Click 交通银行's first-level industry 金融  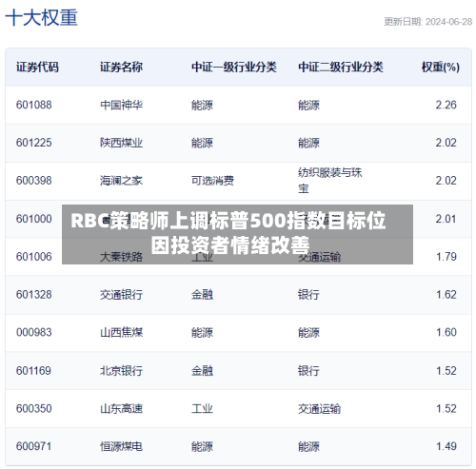(202, 295)
